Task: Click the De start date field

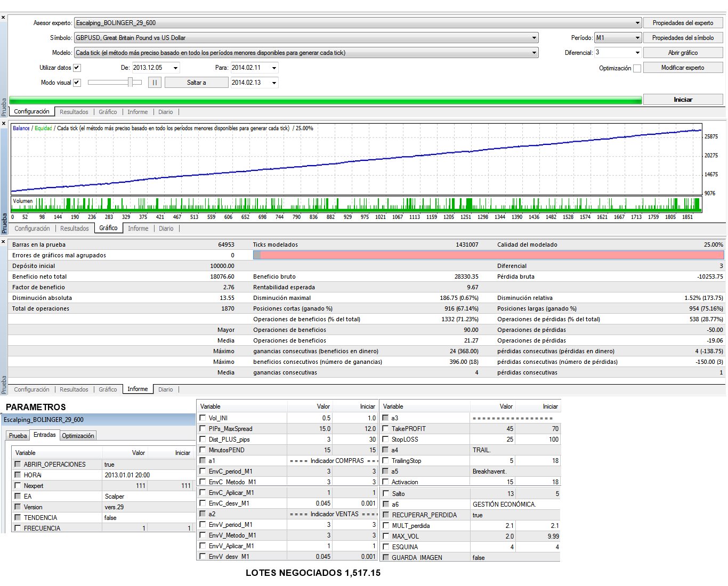Action: click(x=151, y=68)
